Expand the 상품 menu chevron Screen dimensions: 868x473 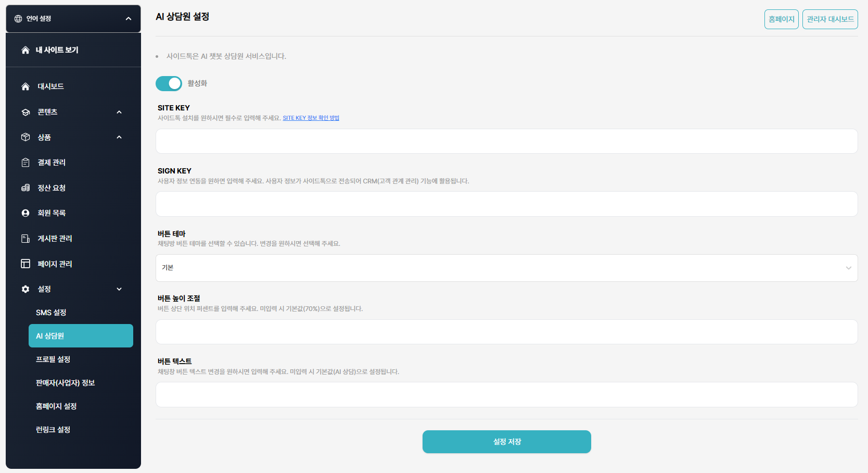coord(119,138)
